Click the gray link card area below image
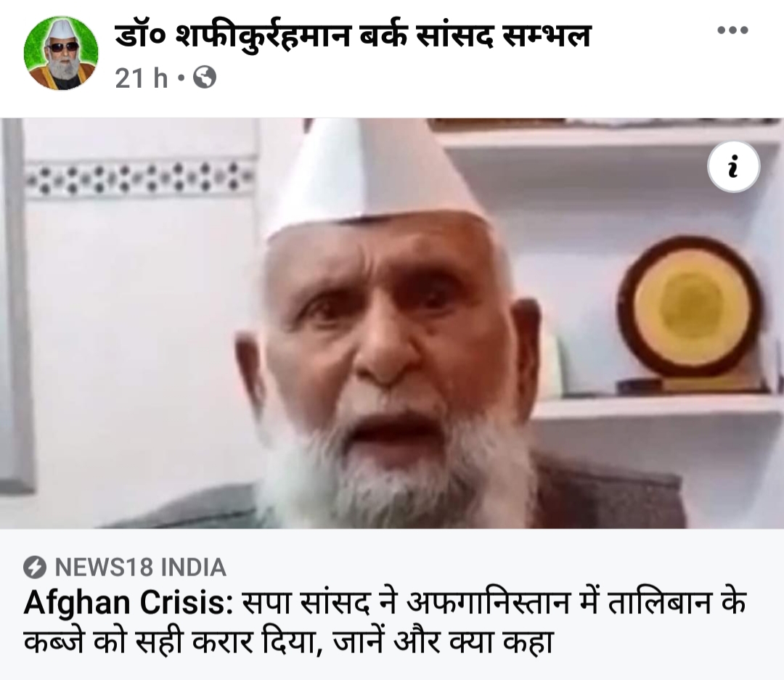Screen dimensions: 784x680 click(x=392, y=605)
